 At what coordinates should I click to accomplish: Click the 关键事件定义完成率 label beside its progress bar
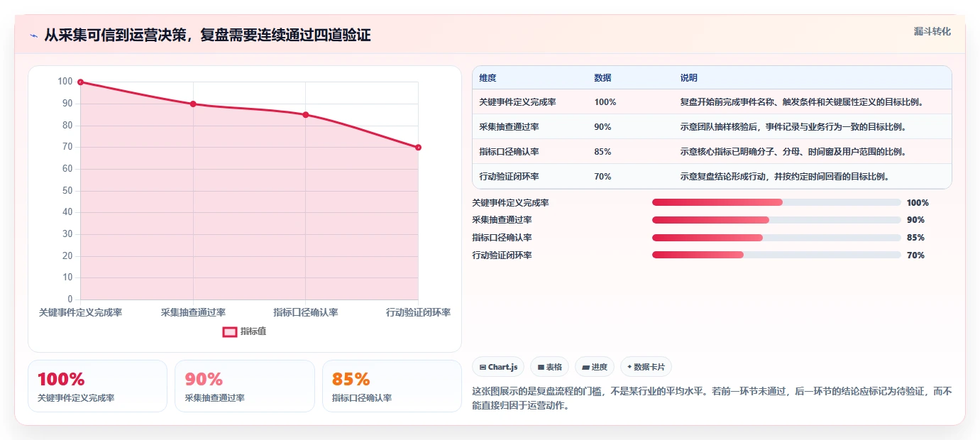pos(510,203)
